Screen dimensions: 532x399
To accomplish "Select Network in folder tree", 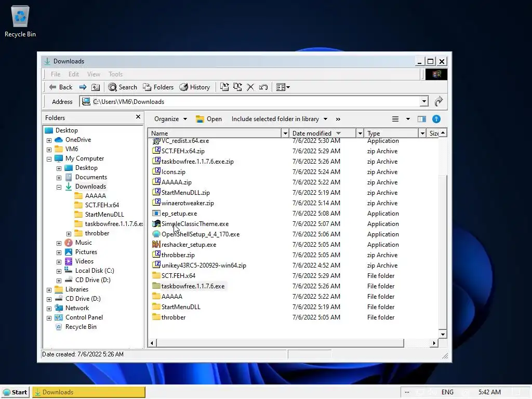I will [x=77, y=308].
